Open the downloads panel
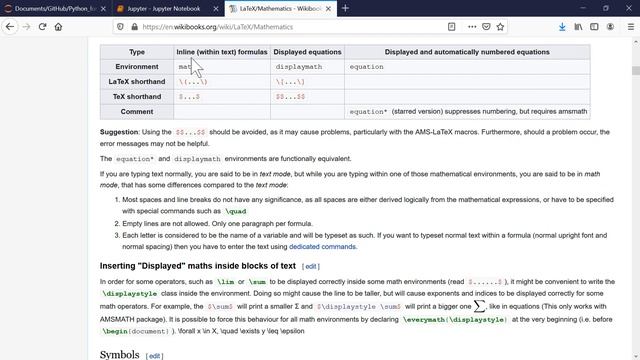This screenshot has width=640, height=360. [x=562, y=27]
